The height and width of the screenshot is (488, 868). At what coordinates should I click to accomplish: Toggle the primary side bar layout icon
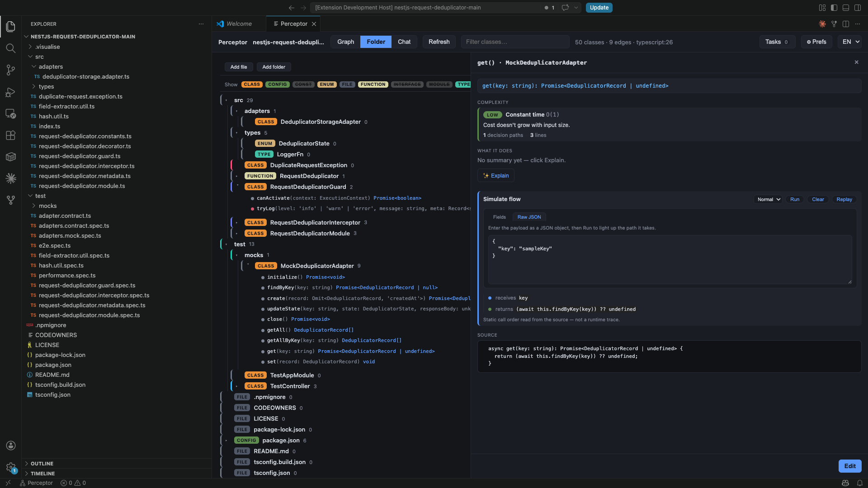click(x=834, y=8)
